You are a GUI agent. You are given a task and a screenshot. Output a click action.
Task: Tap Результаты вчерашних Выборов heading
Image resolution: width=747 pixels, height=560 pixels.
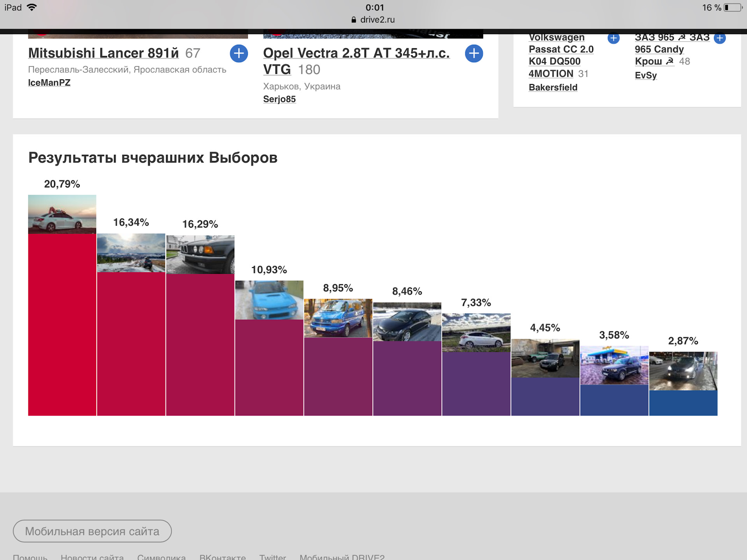tap(153, 157)
